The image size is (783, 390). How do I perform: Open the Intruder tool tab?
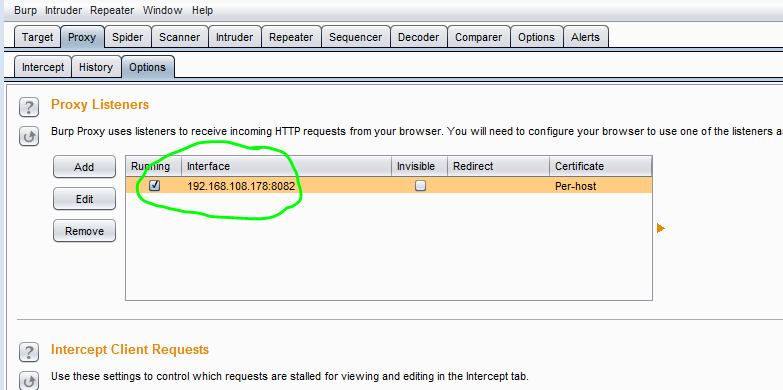pos(234,37)
